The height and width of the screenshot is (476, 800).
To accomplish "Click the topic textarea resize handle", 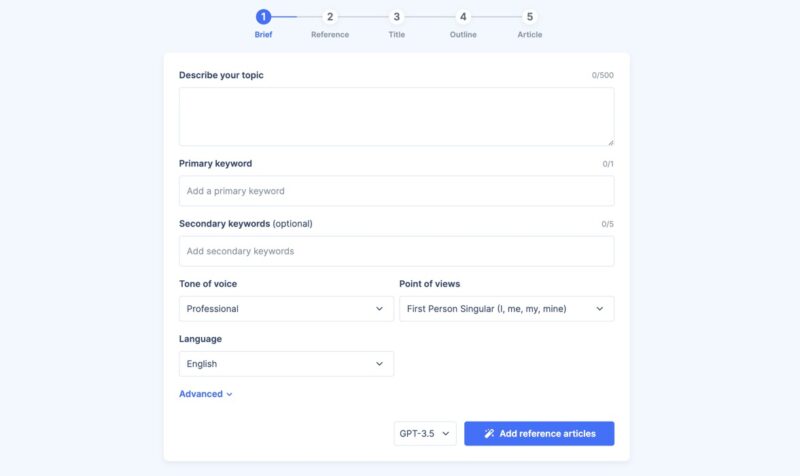I will point(610,142).
